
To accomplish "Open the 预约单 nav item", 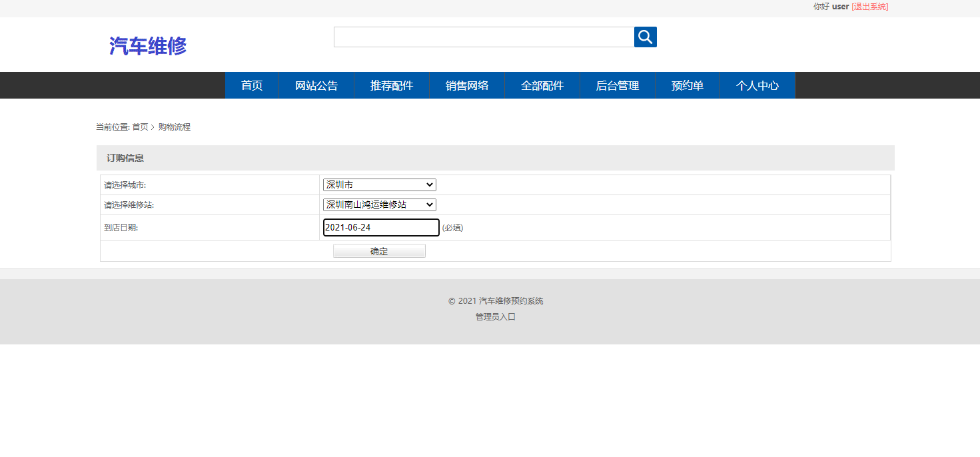I will point(688,85).
